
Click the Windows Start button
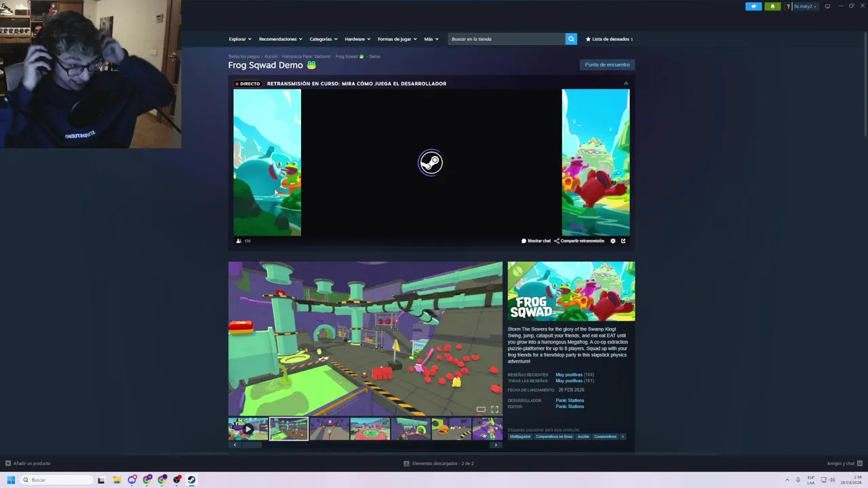pos(11,480)
